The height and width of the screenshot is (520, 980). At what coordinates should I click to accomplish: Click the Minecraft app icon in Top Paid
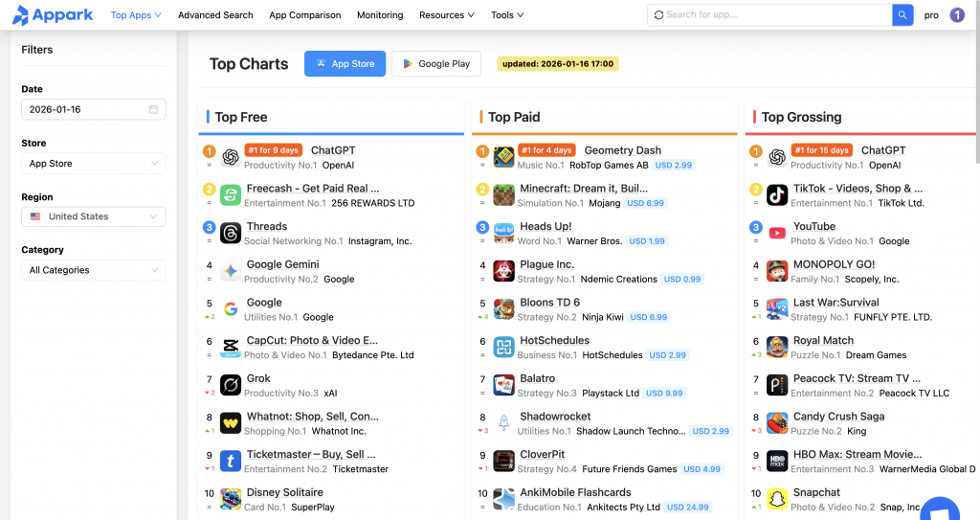point(504,195)
